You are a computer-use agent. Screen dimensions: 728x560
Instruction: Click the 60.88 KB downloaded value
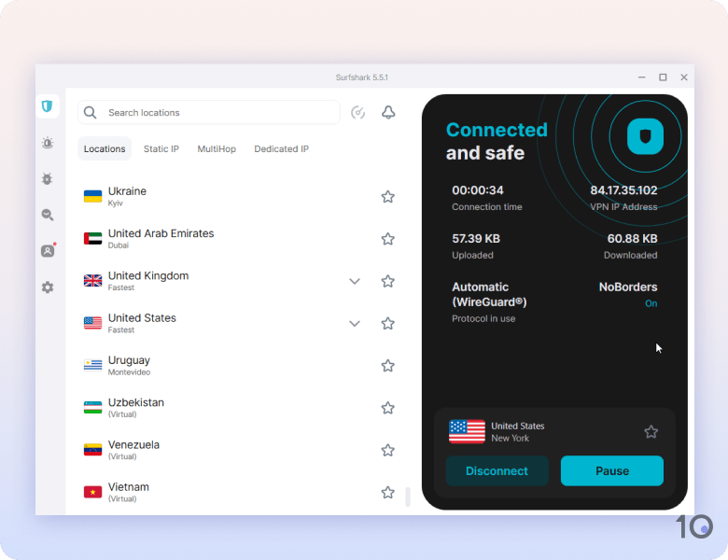pos(633,239)
